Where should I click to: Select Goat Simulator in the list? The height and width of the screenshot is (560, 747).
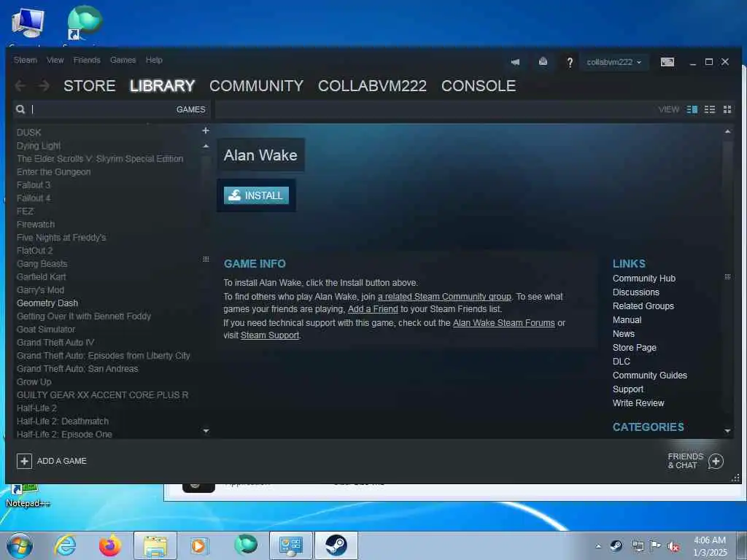point(46,329)
